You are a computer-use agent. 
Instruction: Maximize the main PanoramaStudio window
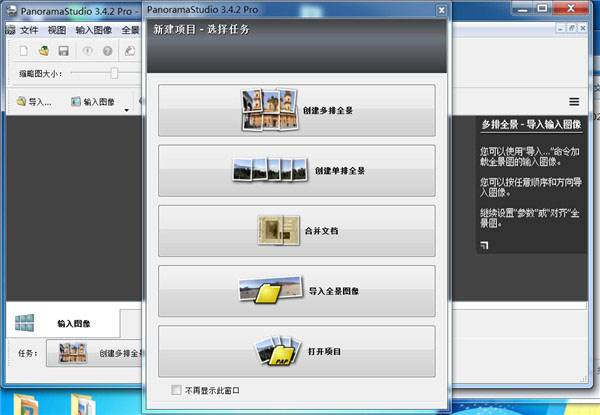click(542, 8)
